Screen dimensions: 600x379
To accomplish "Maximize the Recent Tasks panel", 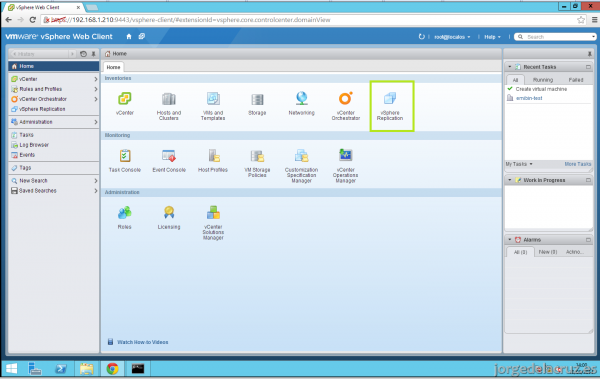I will pos(588,67).
